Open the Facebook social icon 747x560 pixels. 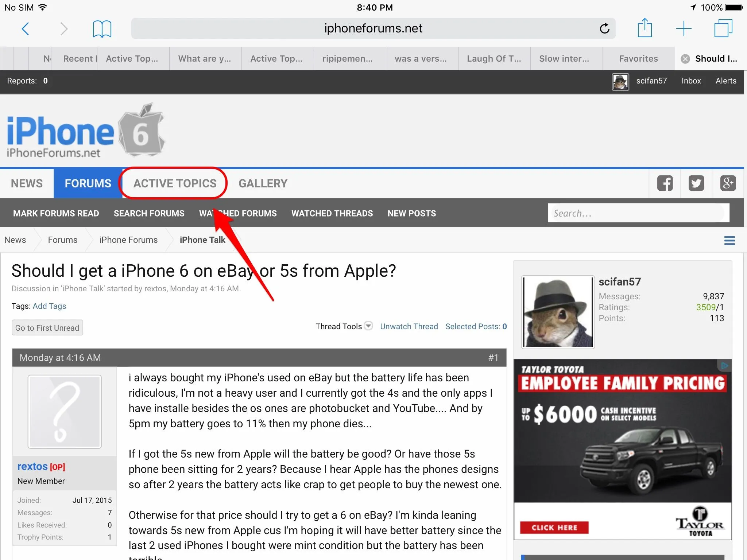[x=665, y=183]
